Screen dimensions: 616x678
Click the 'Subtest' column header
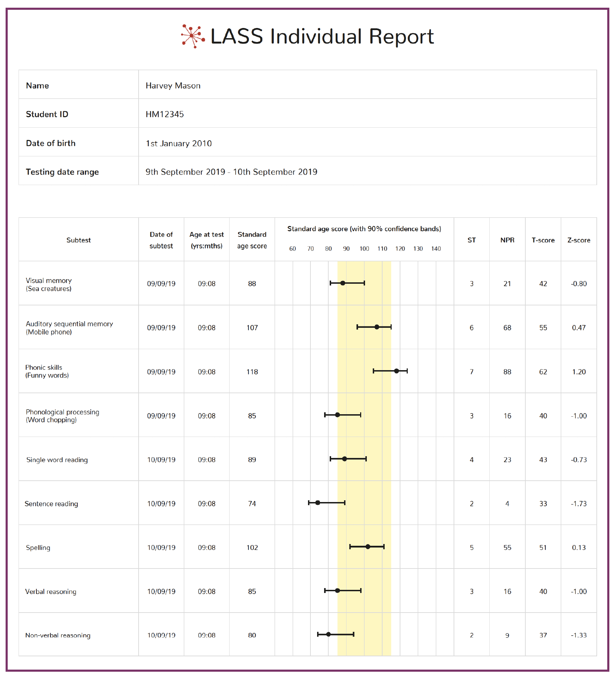click(x=78, y=240)
